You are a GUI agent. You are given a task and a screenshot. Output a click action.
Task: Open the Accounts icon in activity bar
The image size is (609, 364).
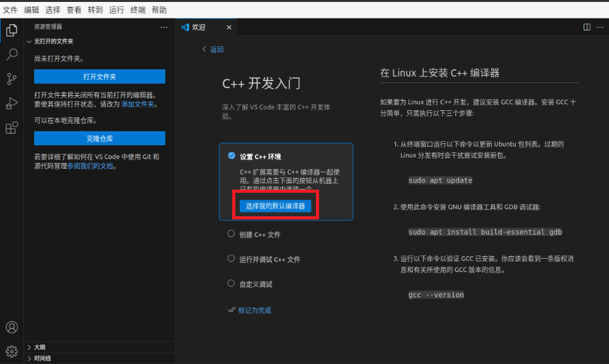click(x=11, y=327)
